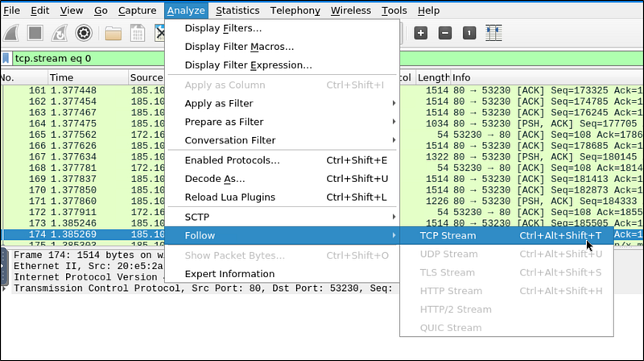Click the normal size zoom icon
This screenshot has height=361, width=644.
click(469, 33)
